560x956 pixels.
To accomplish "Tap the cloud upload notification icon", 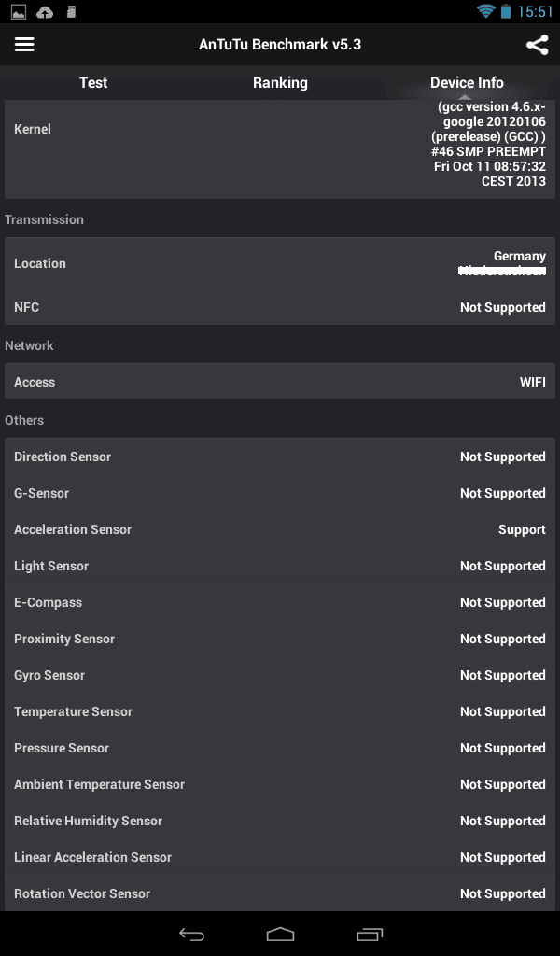I will click(x=45, y=11).
